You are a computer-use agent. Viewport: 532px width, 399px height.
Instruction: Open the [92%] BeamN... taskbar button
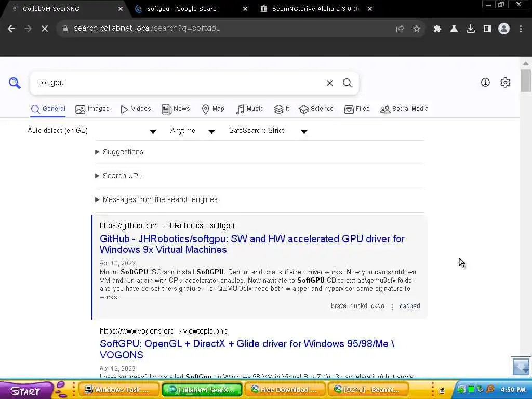368,390
